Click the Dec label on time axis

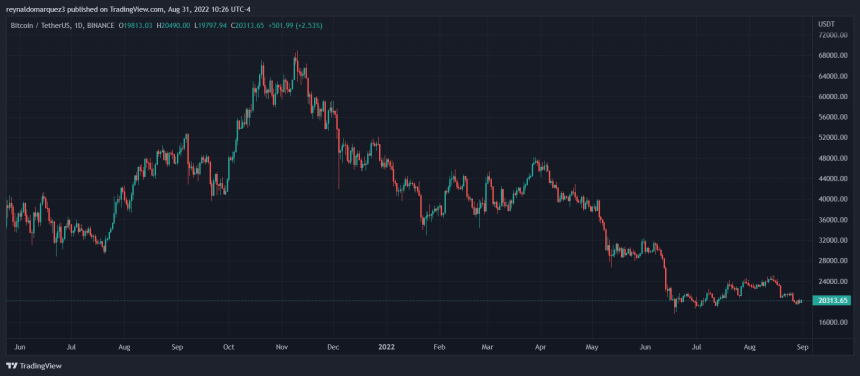click(x=333, y=347)
